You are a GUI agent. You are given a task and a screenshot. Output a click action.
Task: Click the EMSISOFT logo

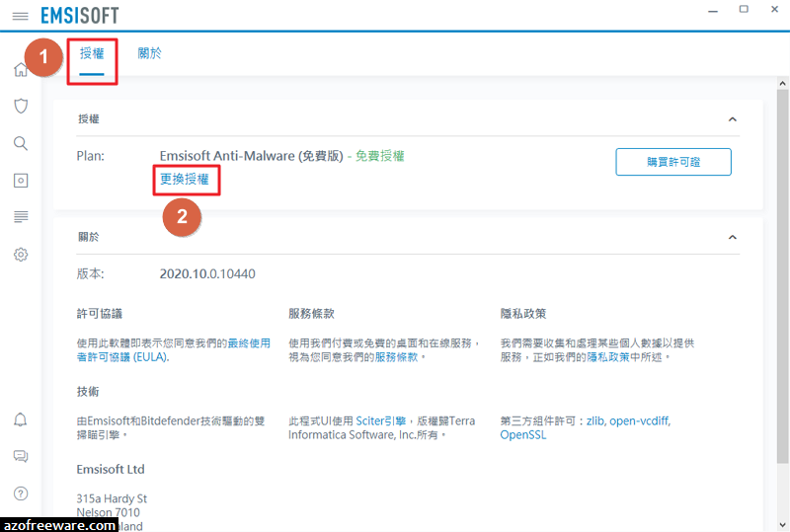pos(80,16)
